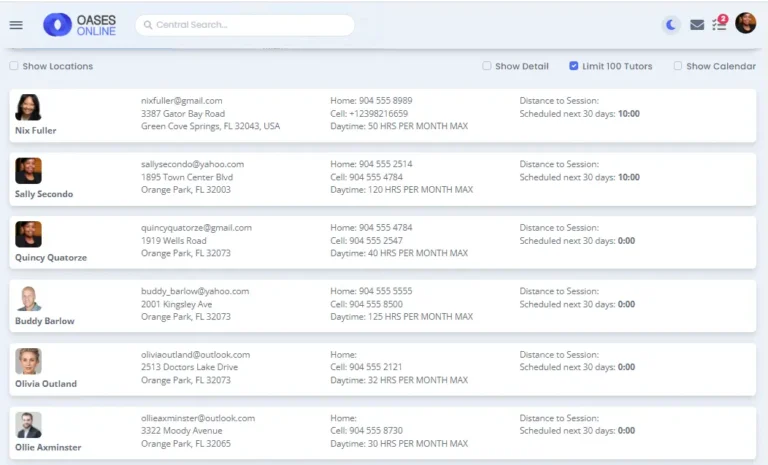This screenshot has width=768, height=465.
Task: Click the Oases Online logo
Action: point(80,25)
